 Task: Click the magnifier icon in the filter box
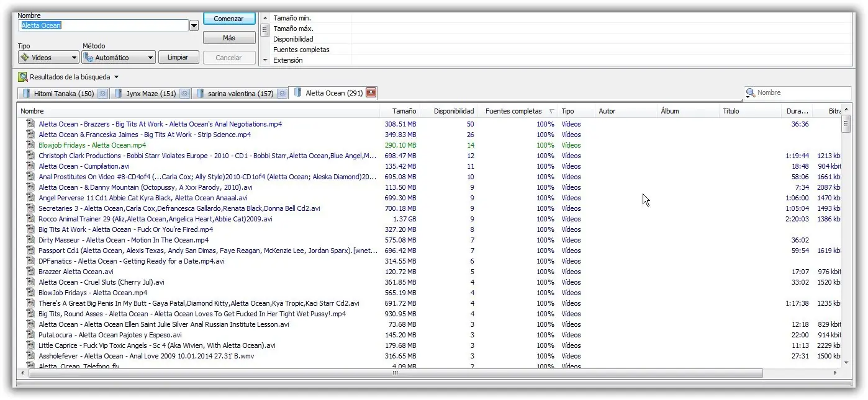coord(751,92)
